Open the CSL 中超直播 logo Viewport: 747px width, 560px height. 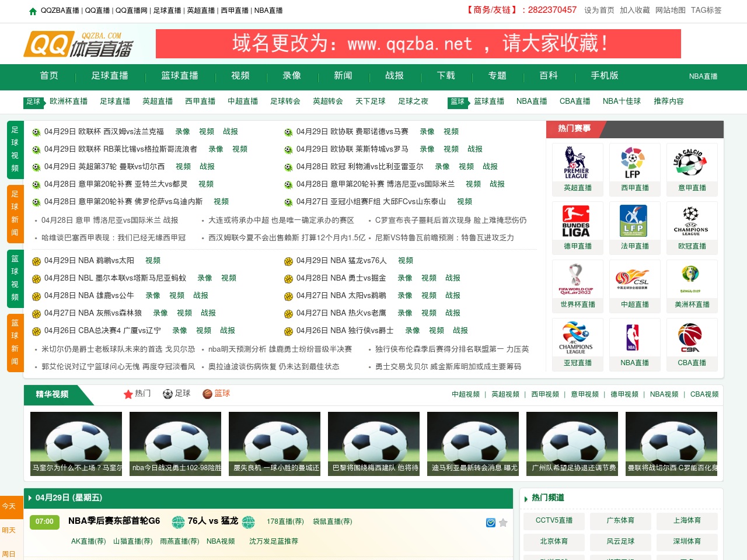[x=634, y=279]
